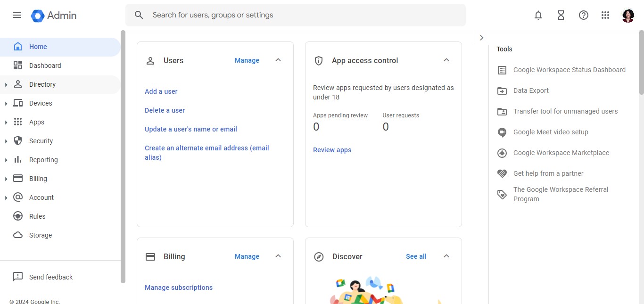Collapse the Users card
Screen dimensions: 644x304
278,60
